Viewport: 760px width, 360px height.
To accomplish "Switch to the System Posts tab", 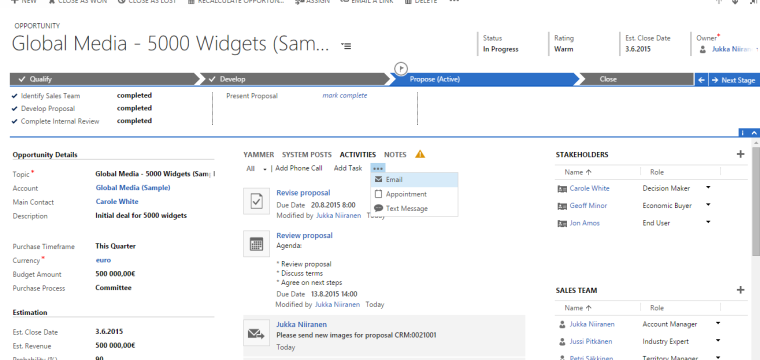I will point(307,155).
